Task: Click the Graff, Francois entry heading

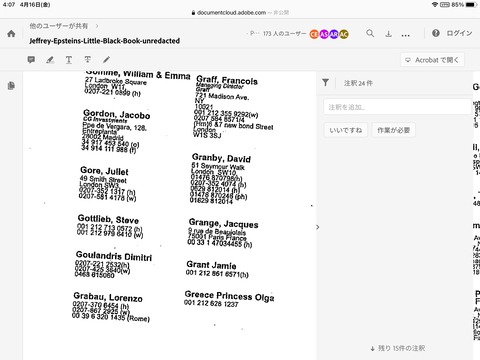Action: 227,80
